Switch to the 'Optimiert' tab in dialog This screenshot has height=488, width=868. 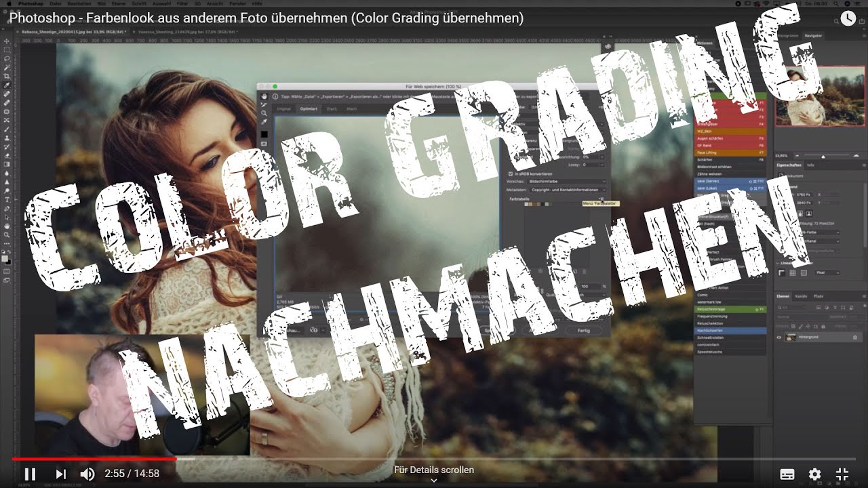click(x=309, y=108)
